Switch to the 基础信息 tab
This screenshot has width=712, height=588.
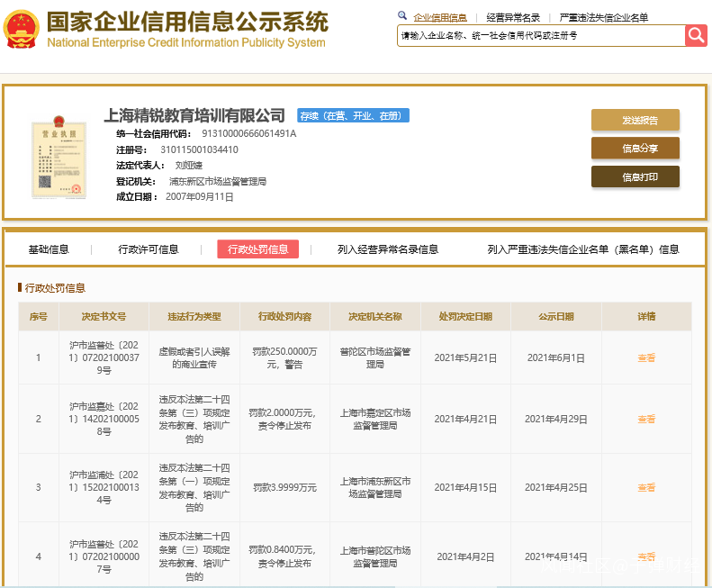(x=49, y=249)
